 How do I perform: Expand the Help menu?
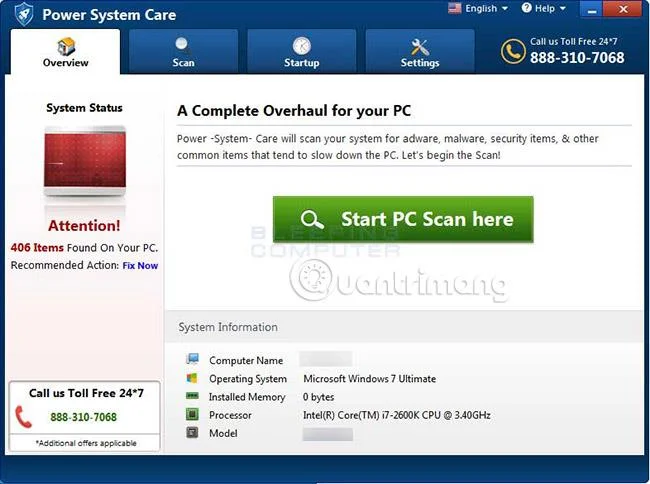click(544, 8)
